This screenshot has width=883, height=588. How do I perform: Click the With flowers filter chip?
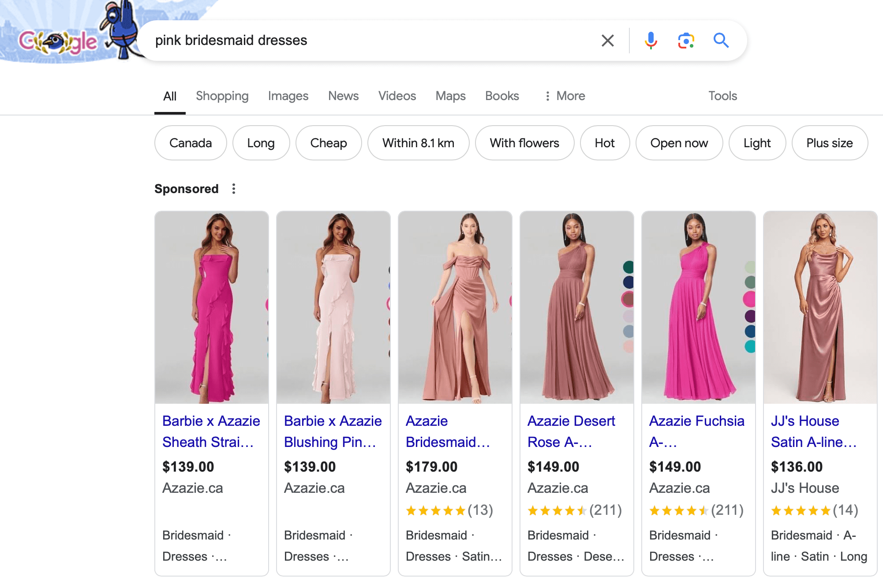coord(524,142)
